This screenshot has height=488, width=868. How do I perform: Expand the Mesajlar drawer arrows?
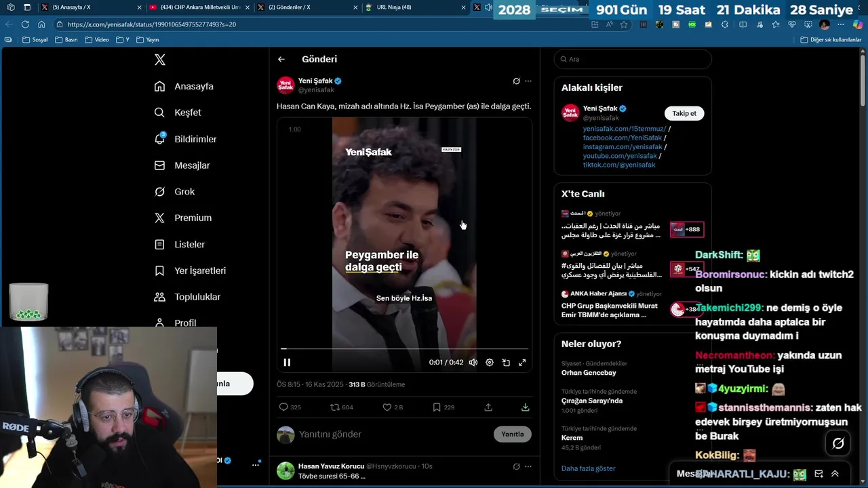835,474
